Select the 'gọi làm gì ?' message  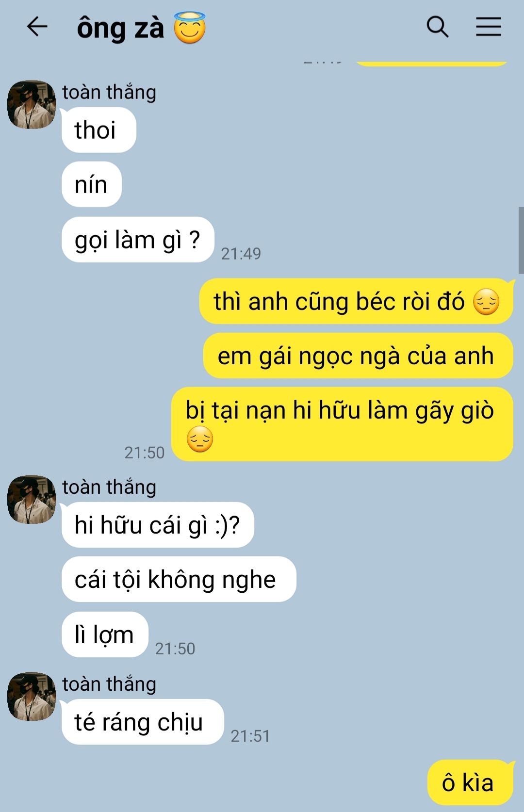(138, 240)
